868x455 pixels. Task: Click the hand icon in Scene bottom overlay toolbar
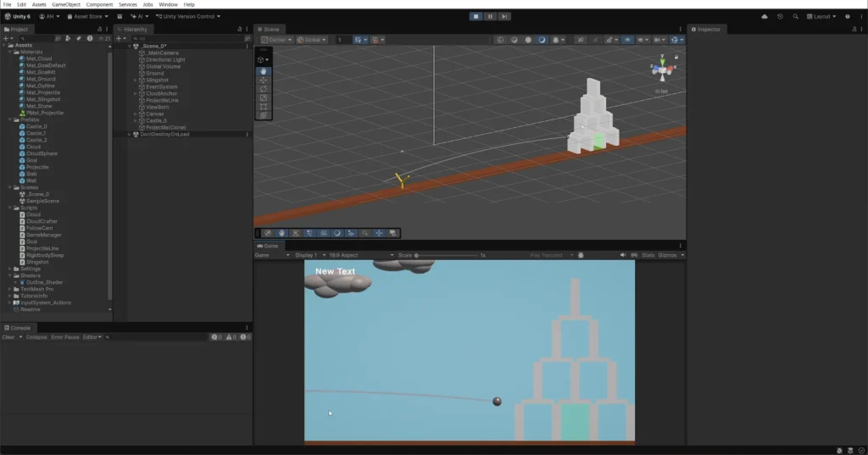[x=281, y=233]
